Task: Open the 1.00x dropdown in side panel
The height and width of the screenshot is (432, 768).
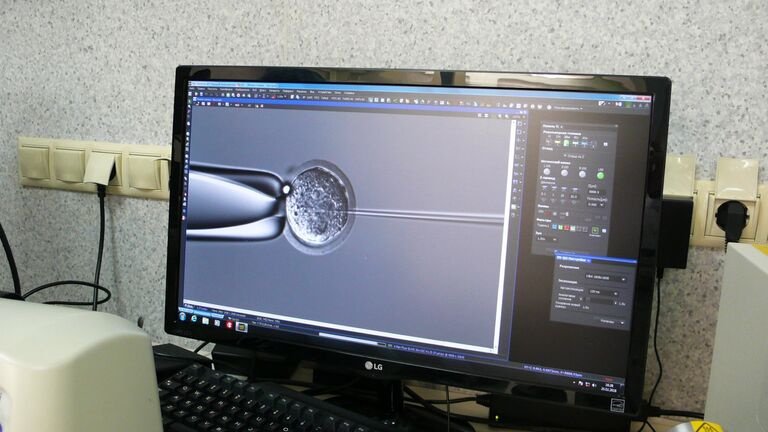Action: 547,238
